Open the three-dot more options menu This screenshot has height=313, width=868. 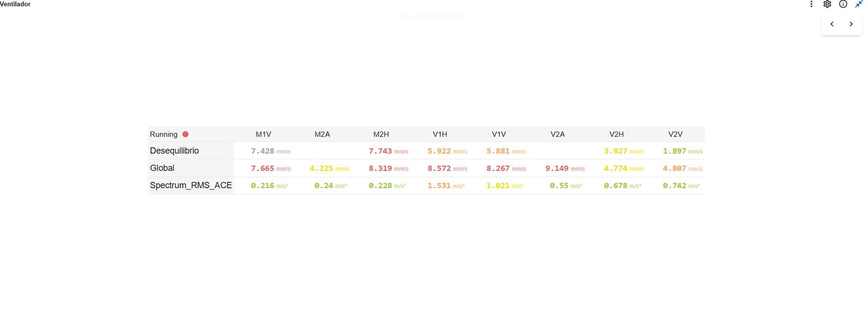coord(811,4)
